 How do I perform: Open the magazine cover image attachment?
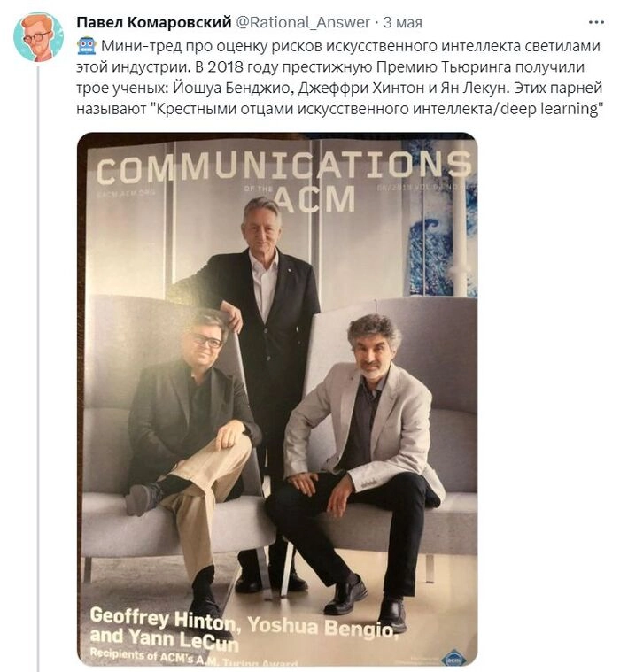276,398
